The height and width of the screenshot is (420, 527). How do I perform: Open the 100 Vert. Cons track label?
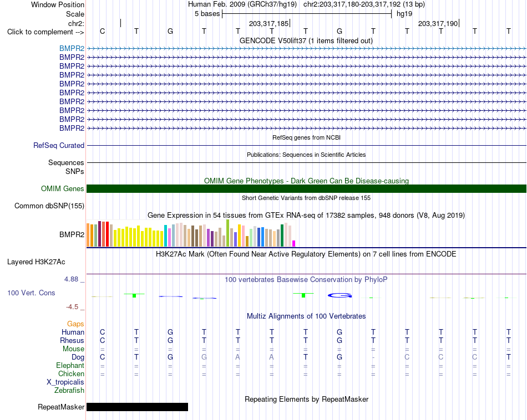31,293
